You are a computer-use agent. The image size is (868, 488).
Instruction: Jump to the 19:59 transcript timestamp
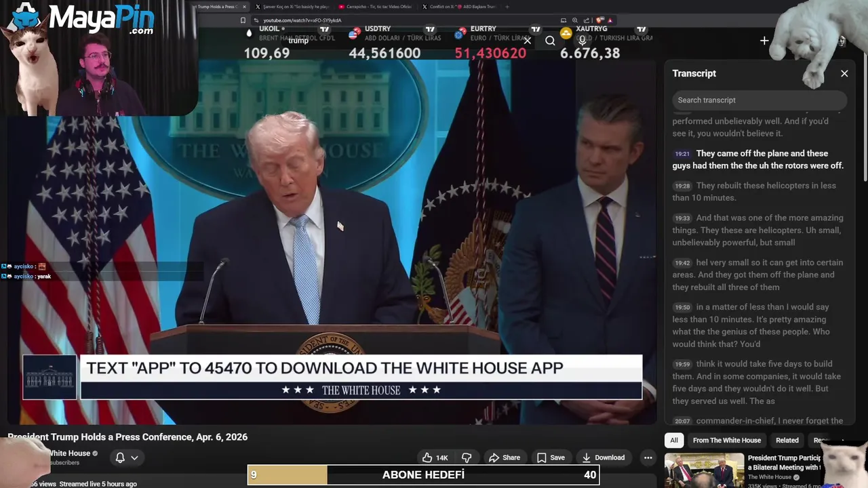pyautogui.click(x=682, y=364)
